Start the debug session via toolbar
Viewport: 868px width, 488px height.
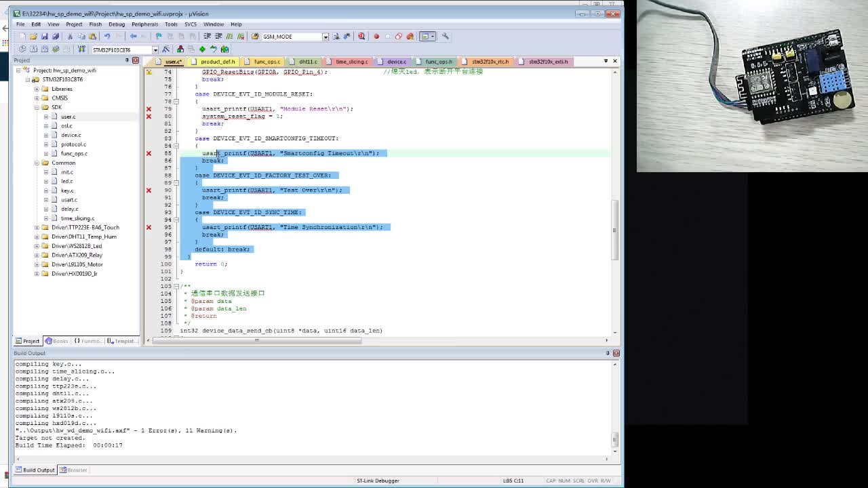[361, 37]
